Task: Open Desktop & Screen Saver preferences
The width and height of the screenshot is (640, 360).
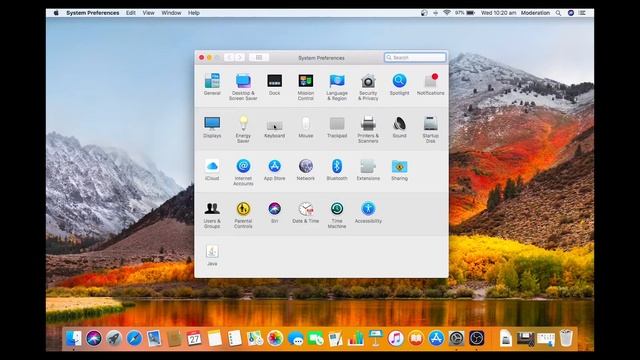Action: click(243, 87)
